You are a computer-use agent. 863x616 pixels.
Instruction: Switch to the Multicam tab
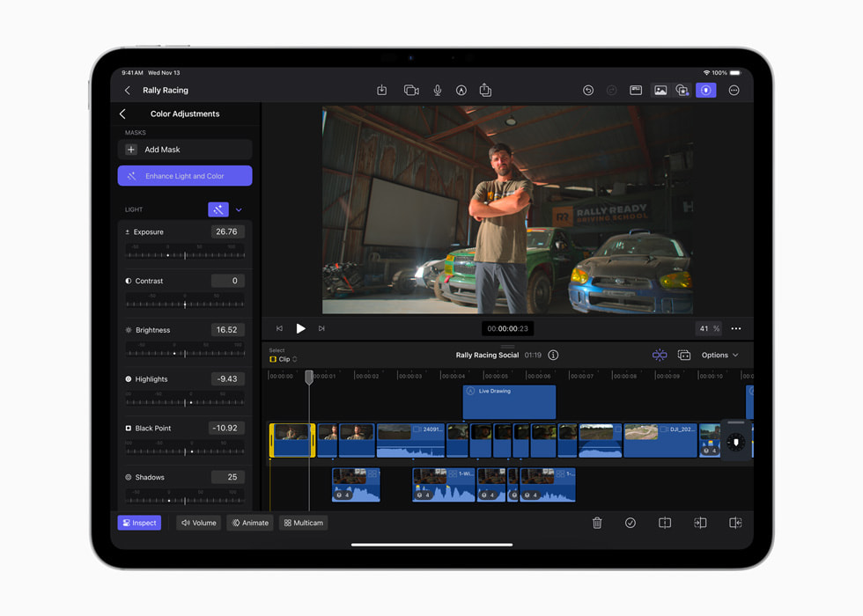303,523
